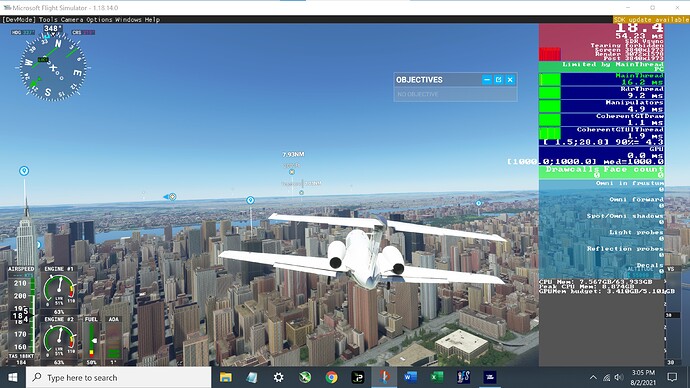Open the network status tray icon
Image resolution: width=690 pixels, height=388 pixels.
[606, 377]
